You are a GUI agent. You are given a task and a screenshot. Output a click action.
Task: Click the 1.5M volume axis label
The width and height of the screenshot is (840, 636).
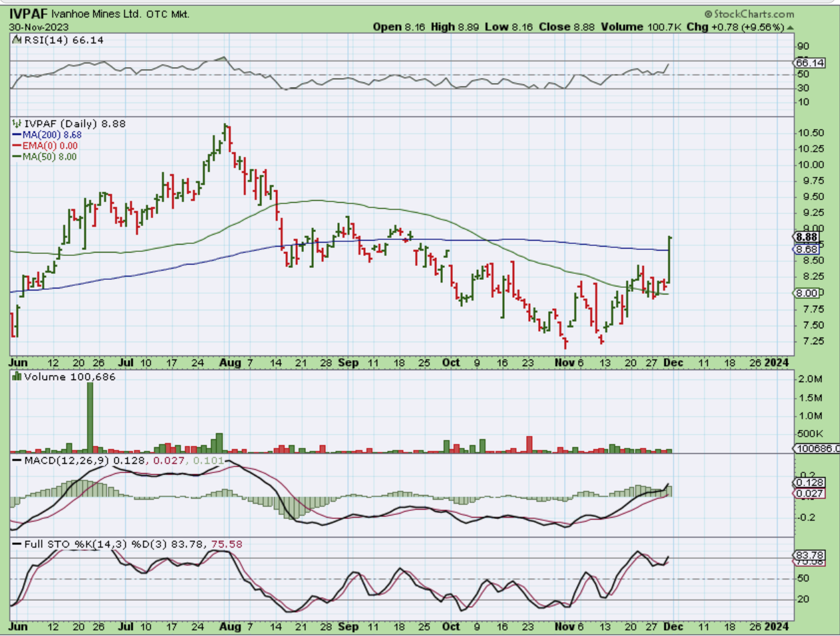coord(810,397)
